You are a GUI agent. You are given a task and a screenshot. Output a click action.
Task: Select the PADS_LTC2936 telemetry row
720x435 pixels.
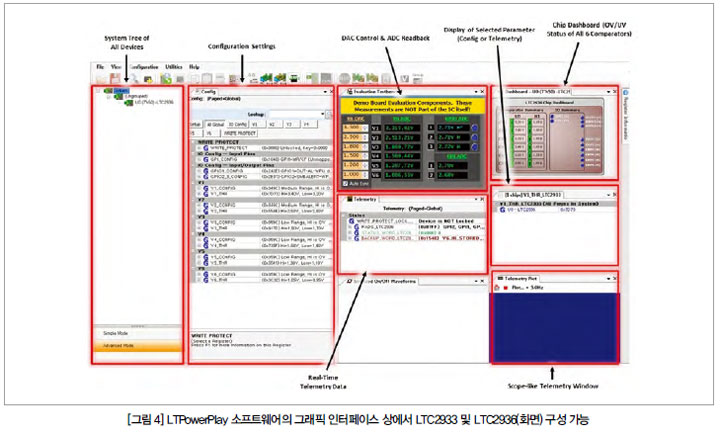point(416,227)
